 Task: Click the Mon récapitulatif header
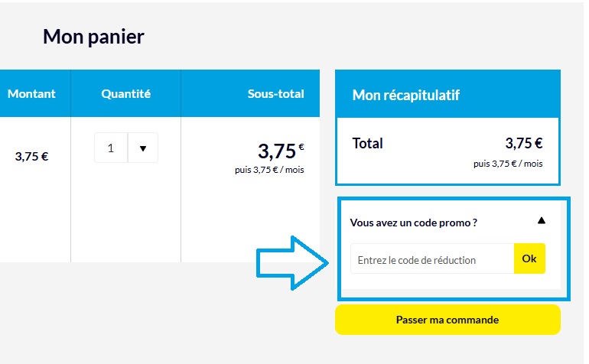pos(405,95)
